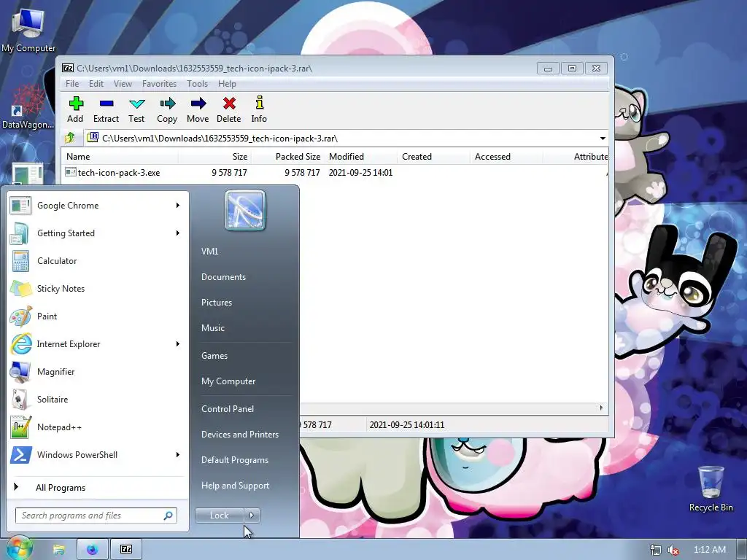The width and height of the screenshot is (747, 560).
Task: Click the horizontal scrollbar right arrow
Action: pyautogui.click(x=601, y=408)
